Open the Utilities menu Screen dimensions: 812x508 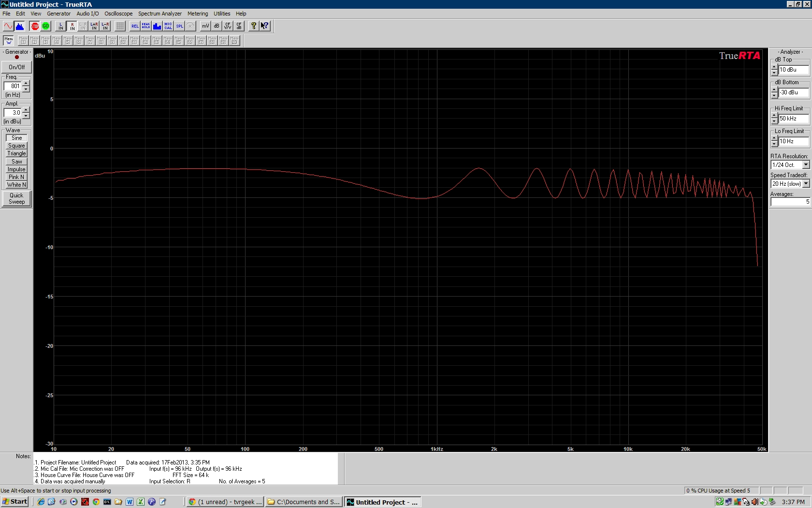click(x=222, y=14)
